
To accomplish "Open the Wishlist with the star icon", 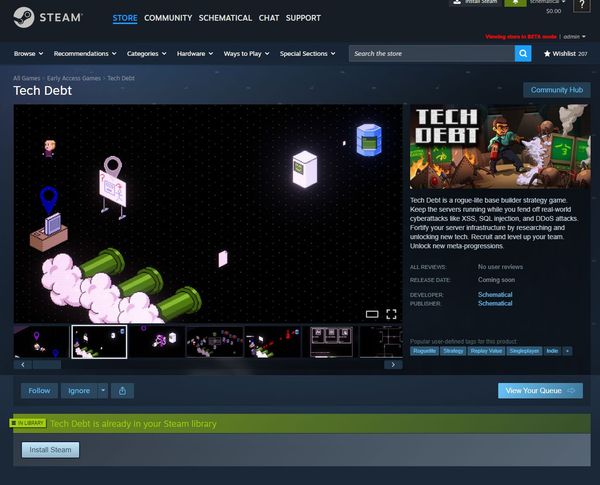I will pos(566,54).
